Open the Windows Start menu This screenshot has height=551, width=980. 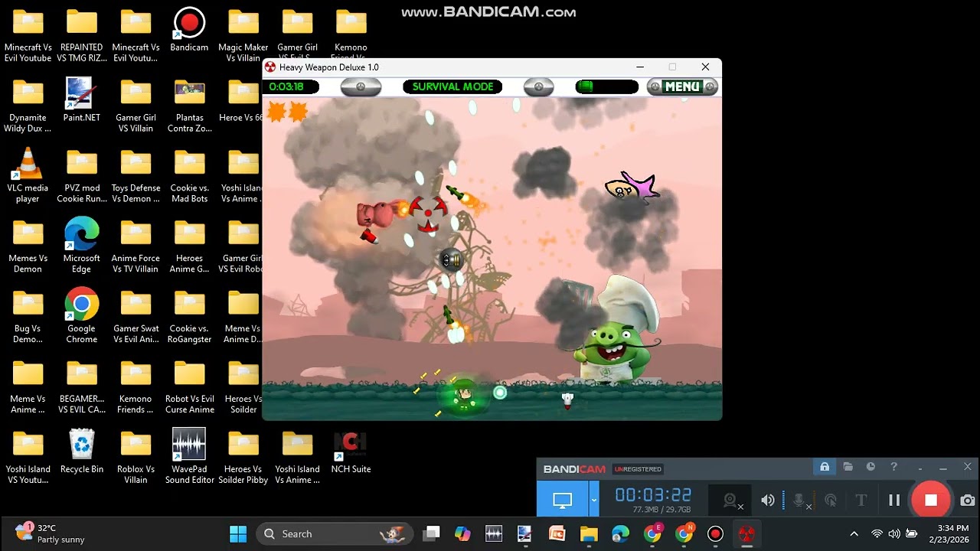point(238,533)
